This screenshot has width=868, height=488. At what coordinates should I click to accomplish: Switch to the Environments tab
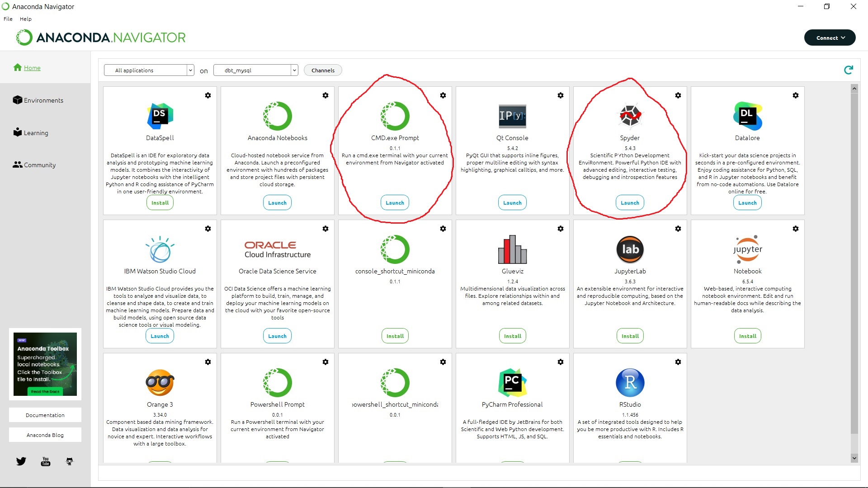[x=43, y=100]
